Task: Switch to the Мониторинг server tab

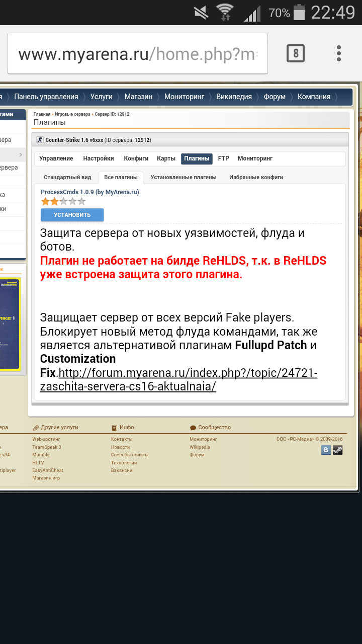Action: coord(255,158)
